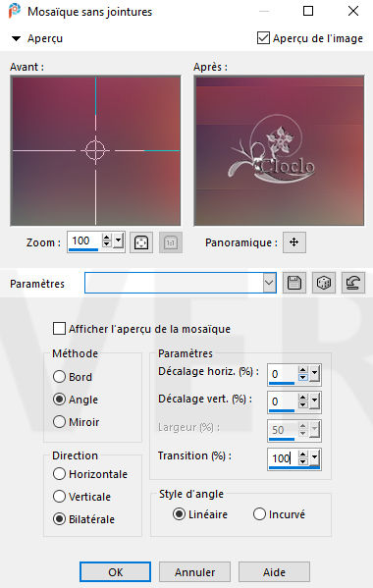This screenshot has width=373, height=588.
Task: Click the randomize parameters dice icon
Action: tap(324, 283)
